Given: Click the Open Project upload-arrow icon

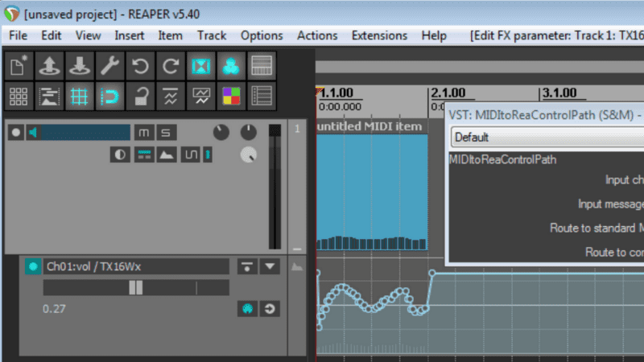Looking at the screenshot, I should 49,66.
